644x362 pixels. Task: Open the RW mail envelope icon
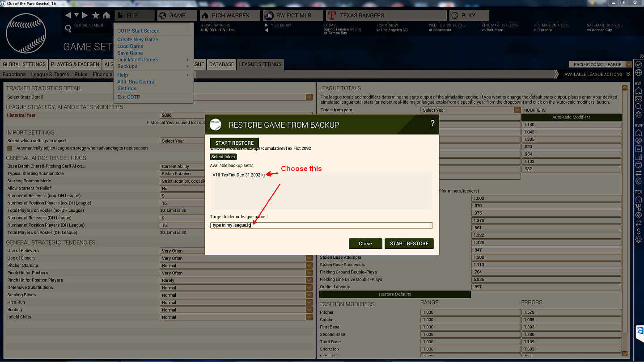pyautogui.click(x=639, y=99)
